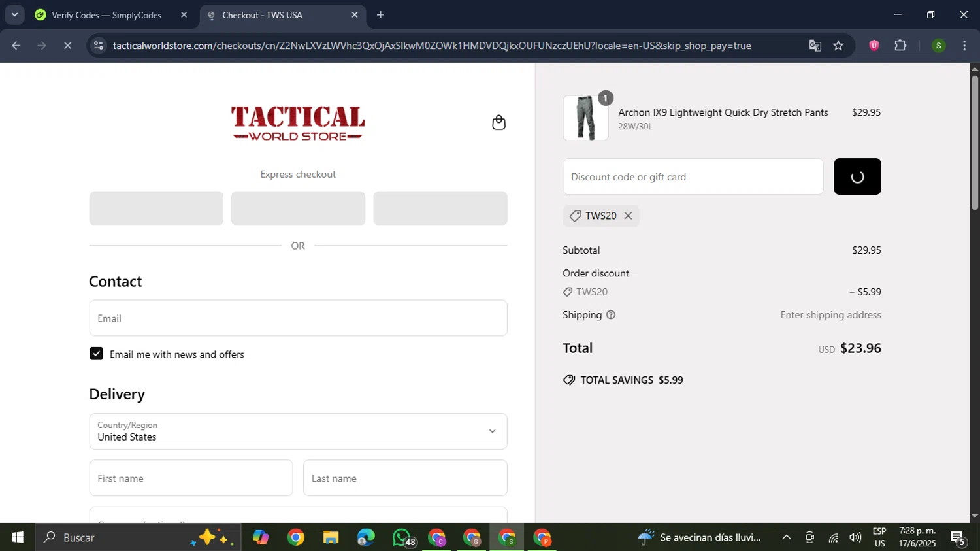This screenshot has width=980, height=551.
Task: Click the Tactical World Store logo
Action: [x=298, y=123]
